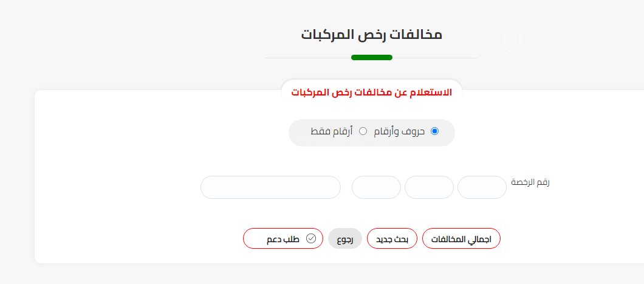Click the "مخالفات رخص المركبات" page heading
Viewport: 644px width, 284px height.
coord(372,35)
